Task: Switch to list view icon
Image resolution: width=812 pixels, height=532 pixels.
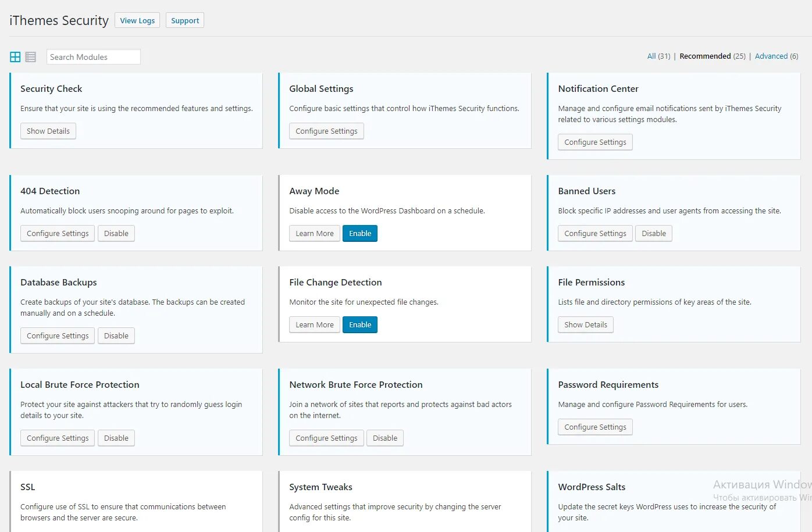Action: 31,57
